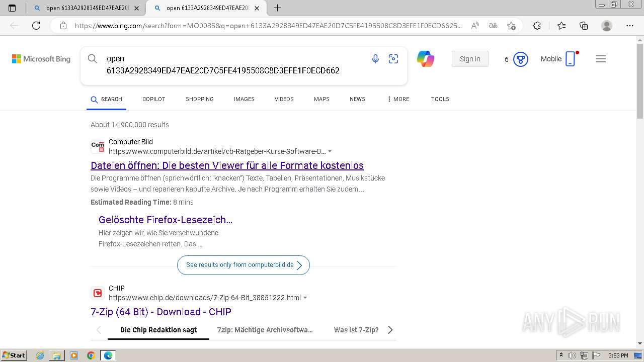The image size is (644, 362).
Task: Show next CHIP carousel item arrow
Action: (390, 330)
